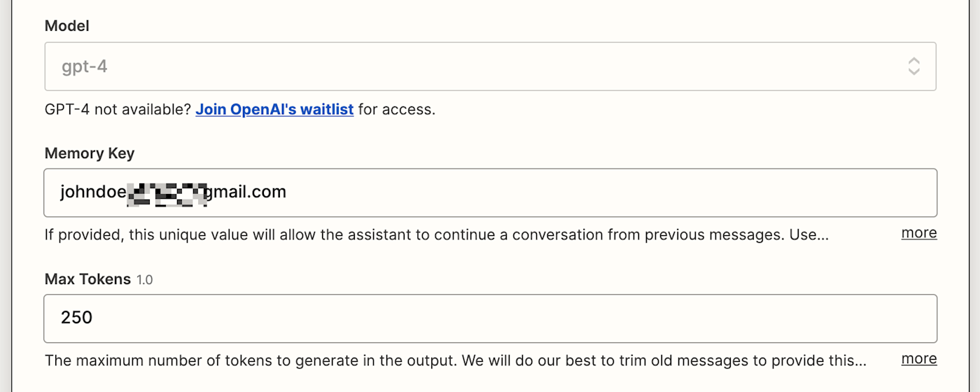Open the Join OpenAI's waitlist link
The height and width of the screenshot is (392, 980).
tap(274, 109)
